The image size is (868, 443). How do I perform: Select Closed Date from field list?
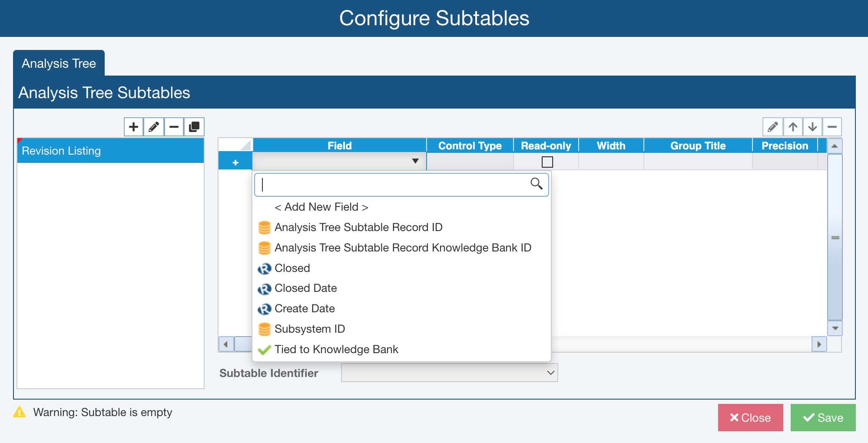(x=305, y=288)
